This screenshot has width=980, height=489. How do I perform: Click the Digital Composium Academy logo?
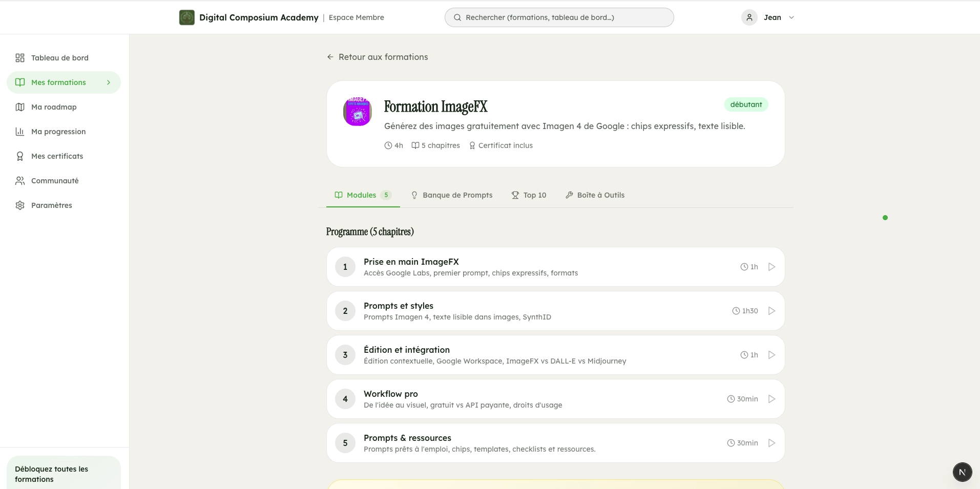tap(187, 17)
